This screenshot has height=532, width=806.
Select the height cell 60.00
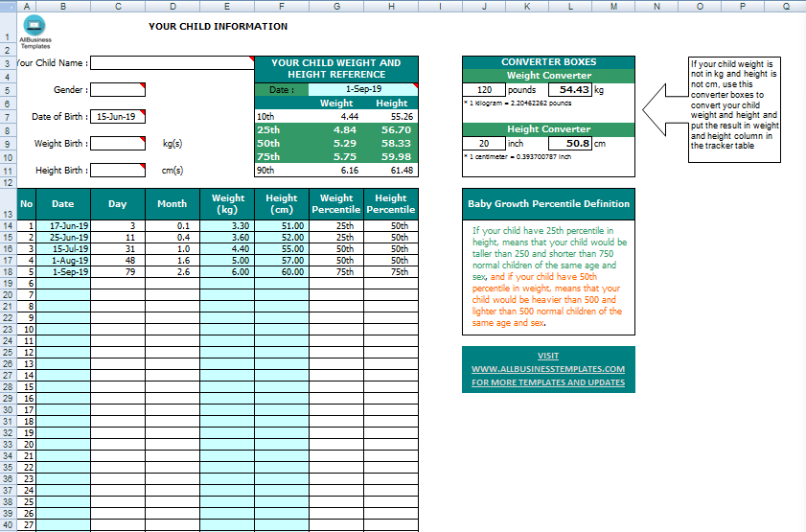pyautogui.click(x=282, y=272)
